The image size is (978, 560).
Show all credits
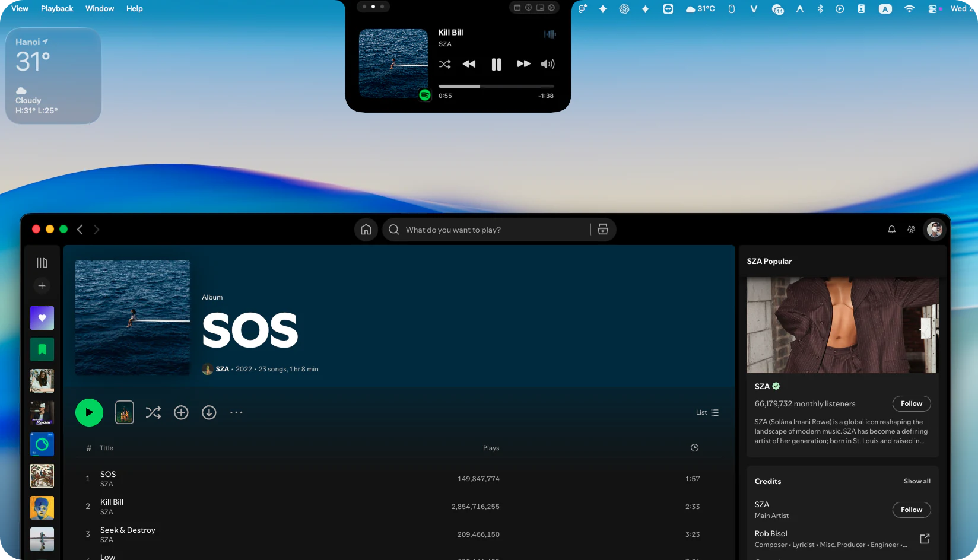917,481
